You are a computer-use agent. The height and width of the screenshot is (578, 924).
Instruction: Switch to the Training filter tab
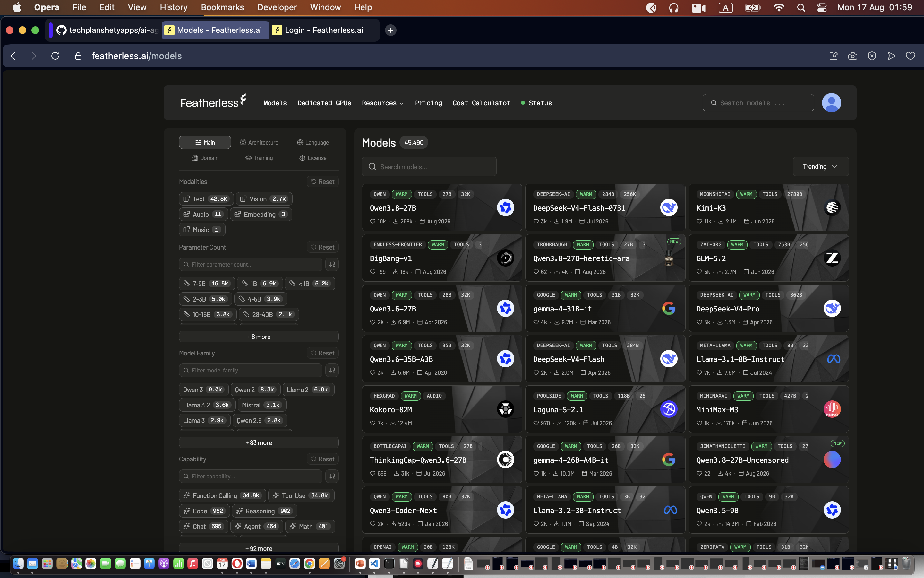tap(259, 158)
